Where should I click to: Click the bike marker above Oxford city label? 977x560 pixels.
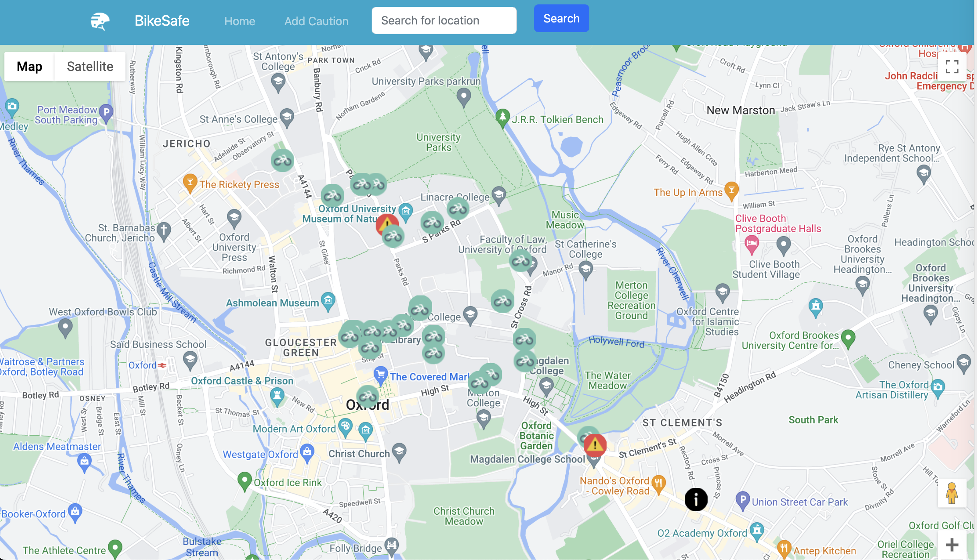[368, 396]
